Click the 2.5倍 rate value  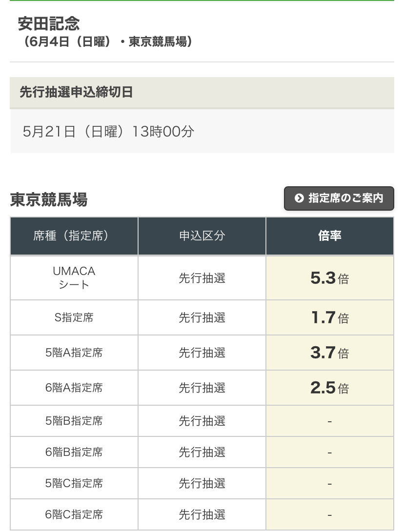(330, 388)
